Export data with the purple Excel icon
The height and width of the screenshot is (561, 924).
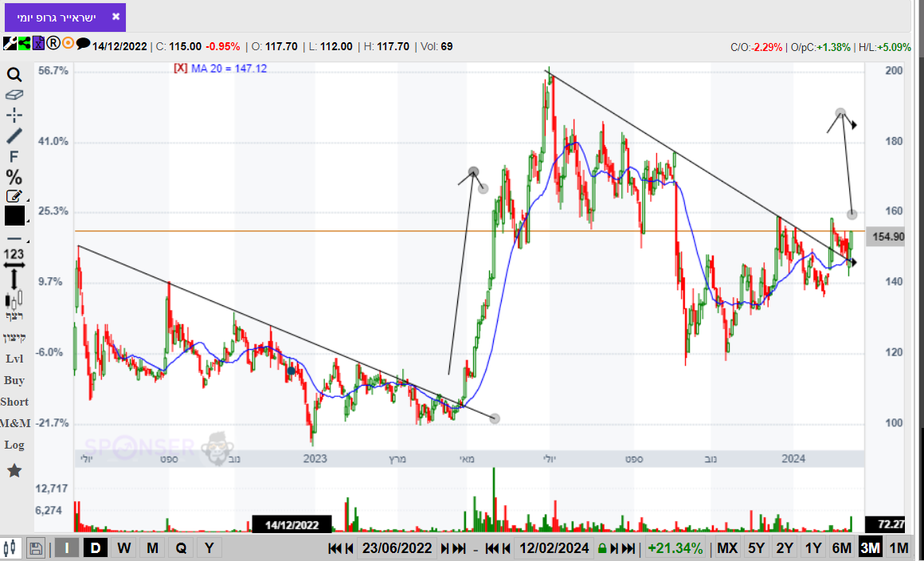click(x=38, y=43)
